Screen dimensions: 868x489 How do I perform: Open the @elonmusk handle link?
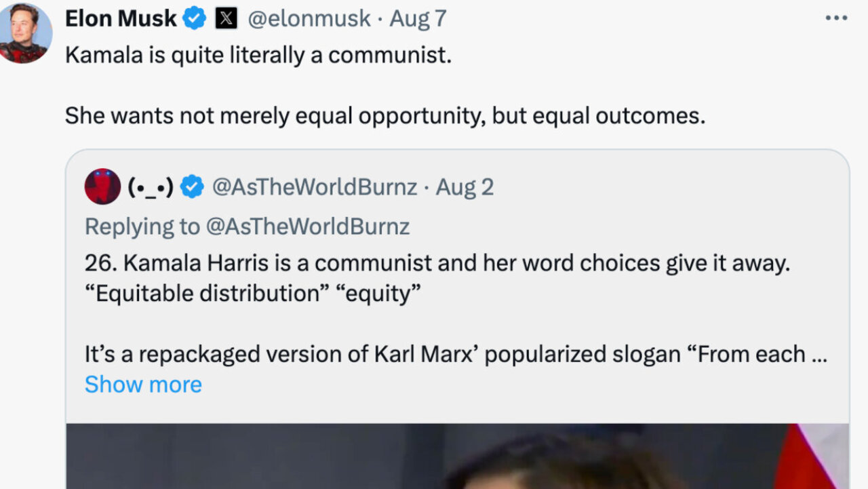tap(309, 19)
